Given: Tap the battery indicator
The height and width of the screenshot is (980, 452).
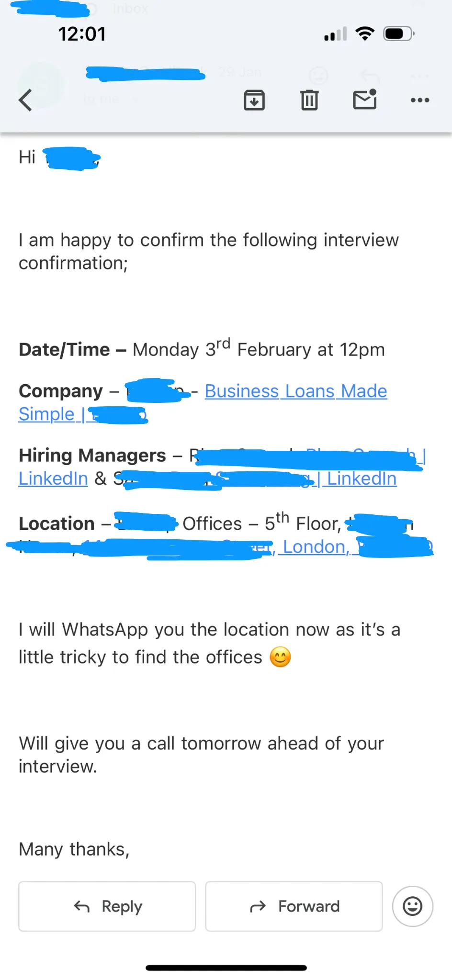Looking at the screenshot, I should [398, 34].
